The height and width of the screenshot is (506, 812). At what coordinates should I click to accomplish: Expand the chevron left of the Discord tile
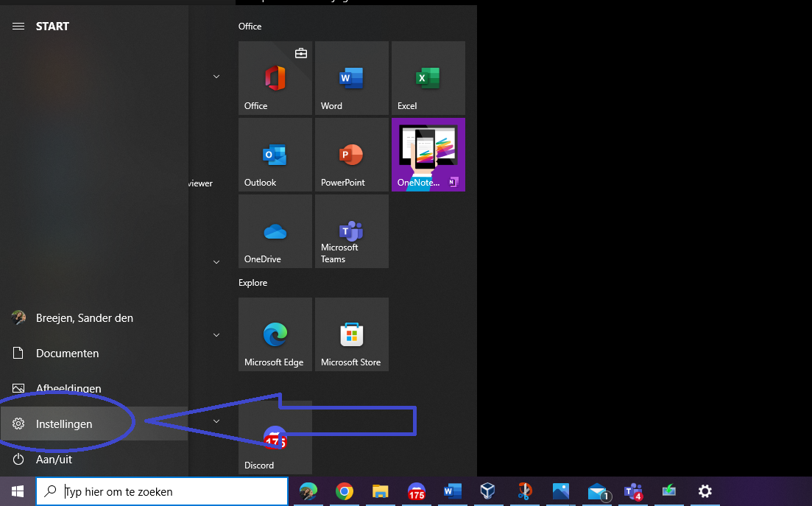click(216, 421)
